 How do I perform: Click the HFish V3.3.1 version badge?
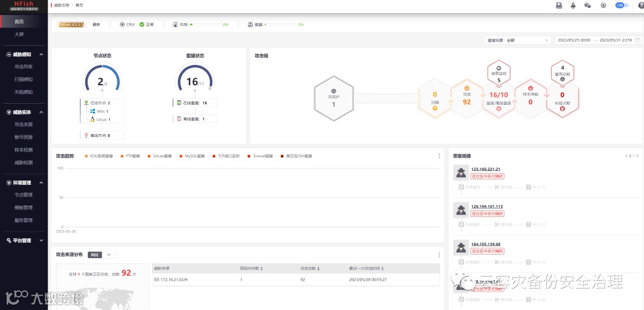tap(72, 24)
